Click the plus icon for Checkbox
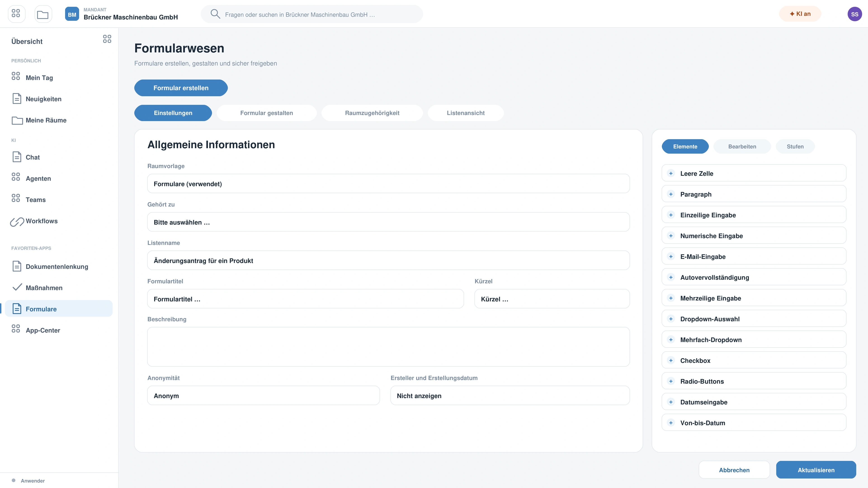Screen dimensions: 868x488 (x=670, y=360)
